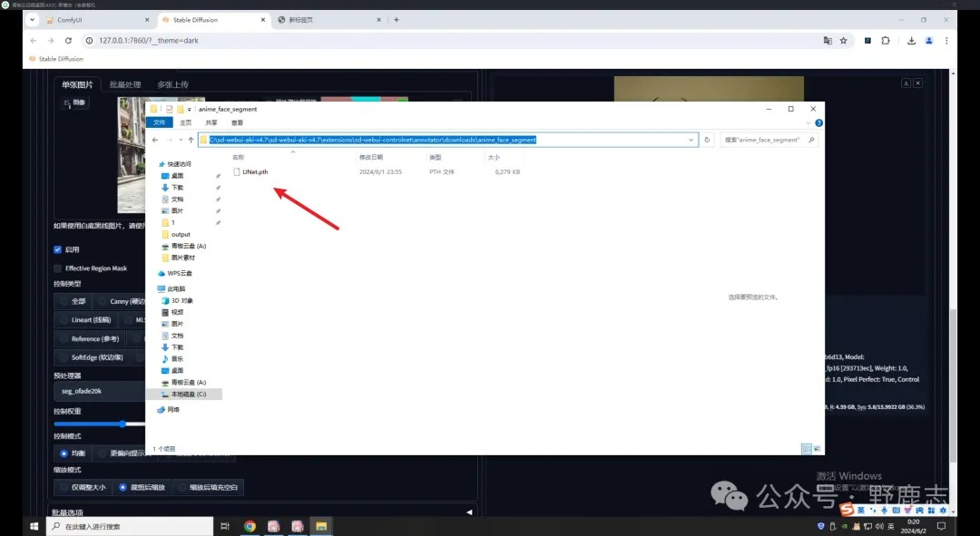The width and height of the screenshot is (980, 536).
Task: Select Reference (参考) control type
Action: [91, 338]
